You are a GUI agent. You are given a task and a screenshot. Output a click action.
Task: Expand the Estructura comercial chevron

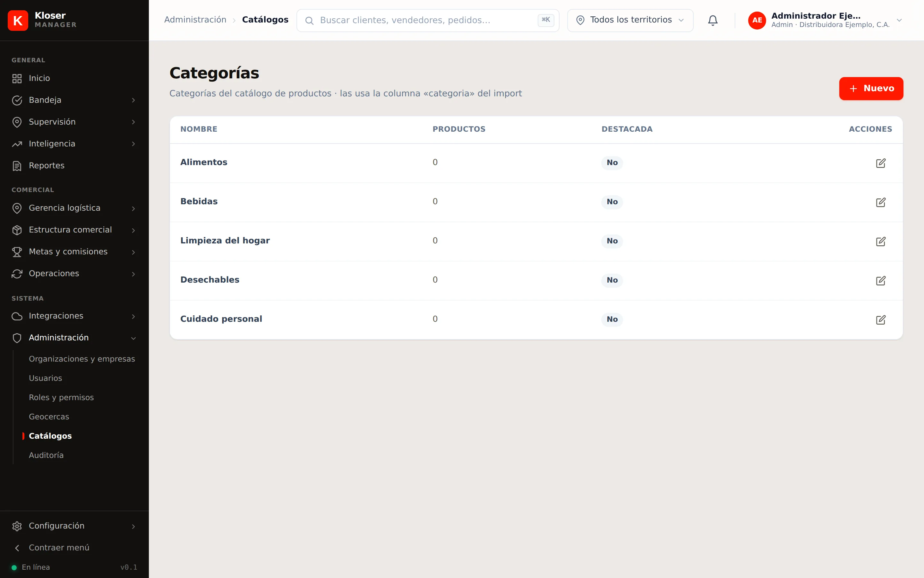pyautogui.click(x=133, y=230)
